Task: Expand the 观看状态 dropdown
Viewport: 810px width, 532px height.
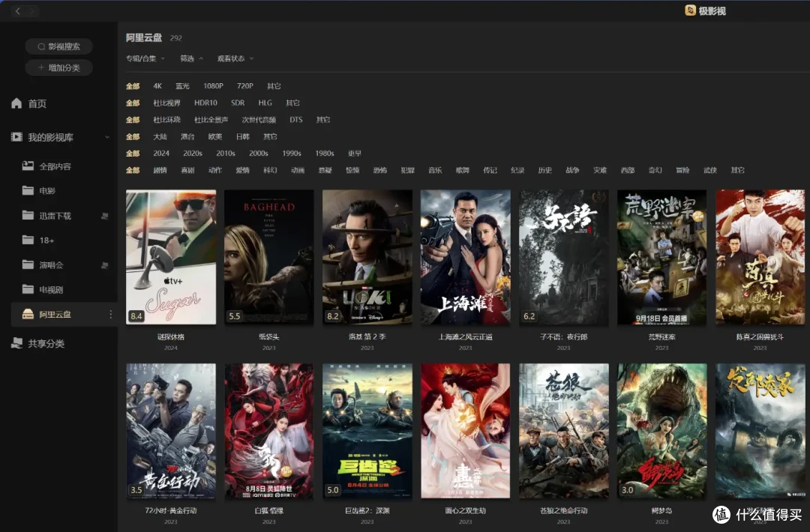Action: click(235, 58)
